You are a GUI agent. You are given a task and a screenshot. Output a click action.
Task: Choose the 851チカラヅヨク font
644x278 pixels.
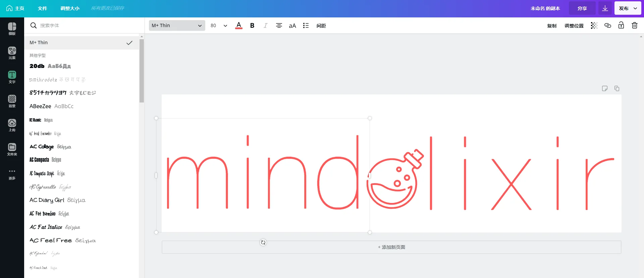[82, 93]
